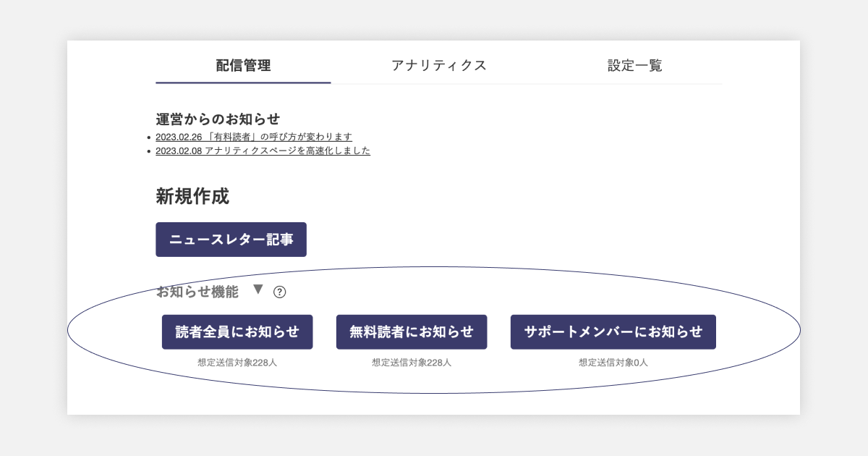The height and width of the screenshot is (456, 868).
Task: Open the 配信管理 tab
Action: coord(243,66)
